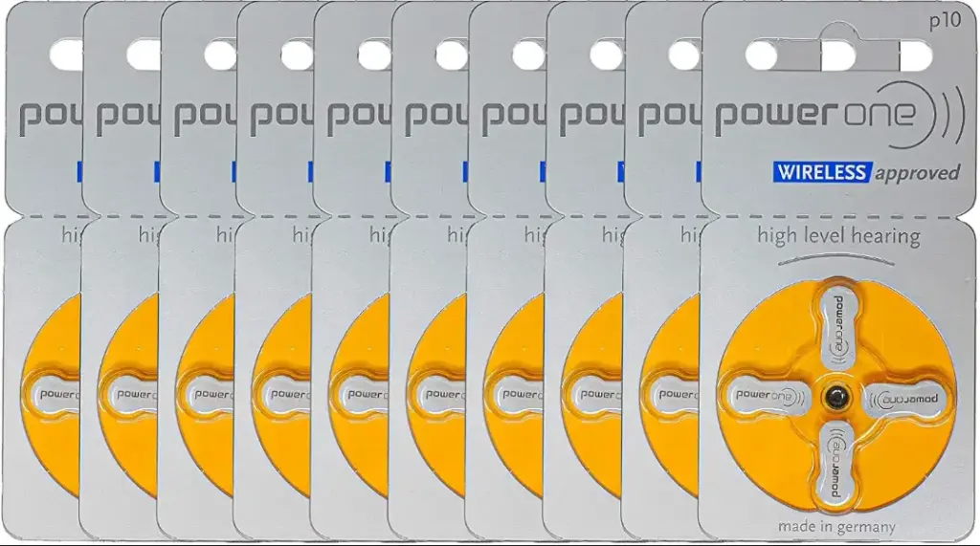The height and width of the screenshot is (546, 980).
Task: Click the top battery tab on the orange dial
Action: click(x=836, y=328)
